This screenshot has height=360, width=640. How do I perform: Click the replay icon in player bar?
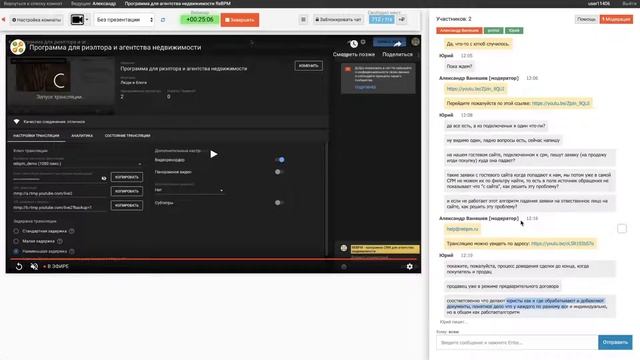pos(19,267)
